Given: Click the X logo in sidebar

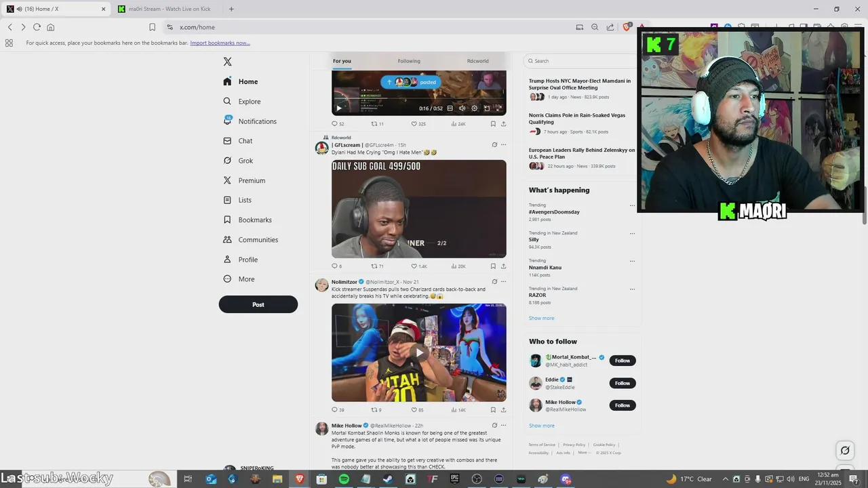Looking at the screenshot, I should [228, 62].
